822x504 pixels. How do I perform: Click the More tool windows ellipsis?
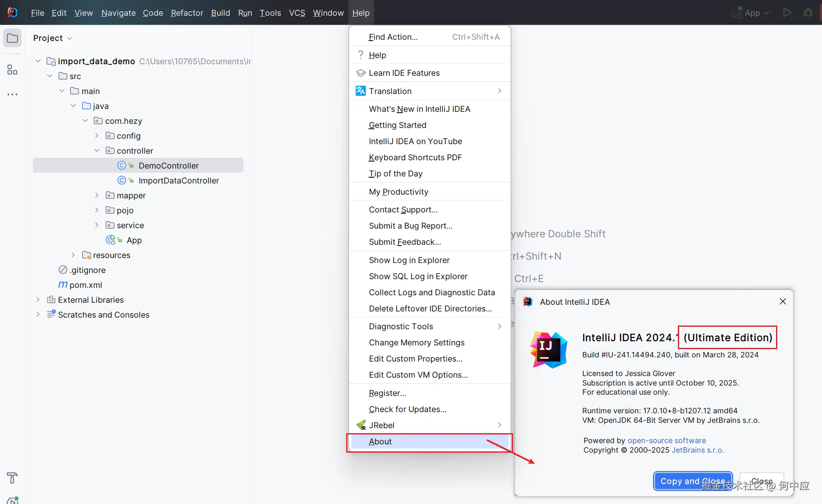(x=12, y=94)
